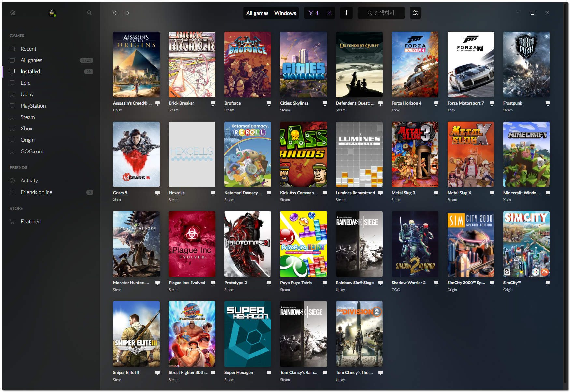The image size is (570, 392).
Task: Open the Monster Hunter World cover
Action: [136, 244]
